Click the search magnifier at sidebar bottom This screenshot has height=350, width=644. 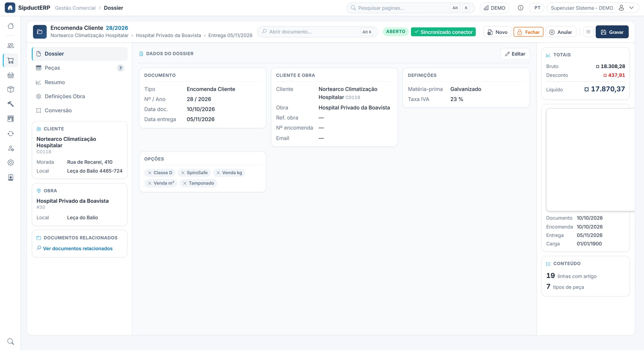click(x=11, y=341)
